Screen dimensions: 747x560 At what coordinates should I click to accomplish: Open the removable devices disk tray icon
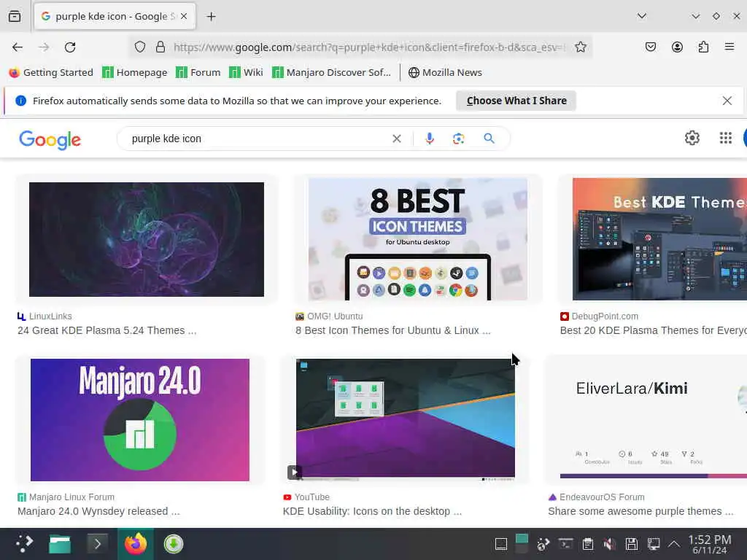(x=632, y=544)
